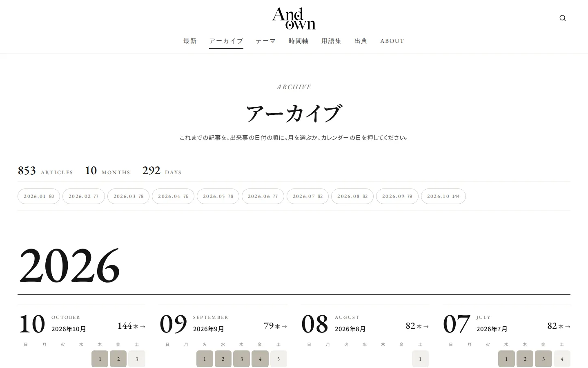Open the 時間軸 navigation item

click(x=298, y=41)
